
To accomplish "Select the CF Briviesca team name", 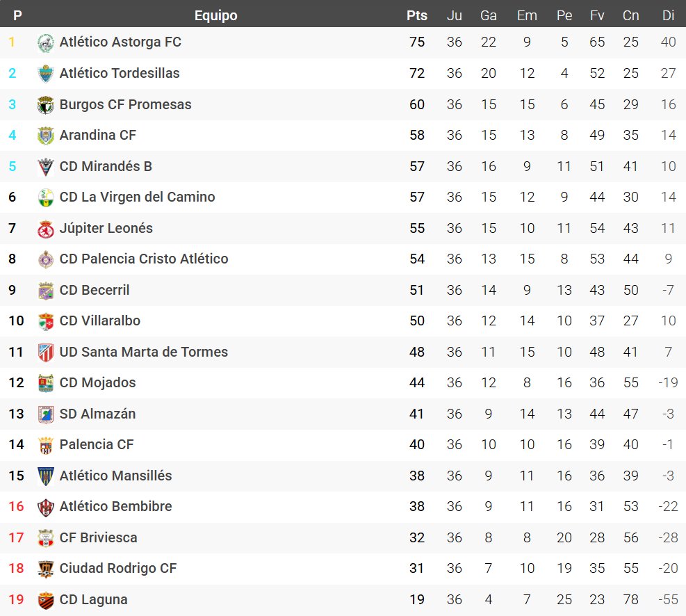I will (x=99, y=537).
